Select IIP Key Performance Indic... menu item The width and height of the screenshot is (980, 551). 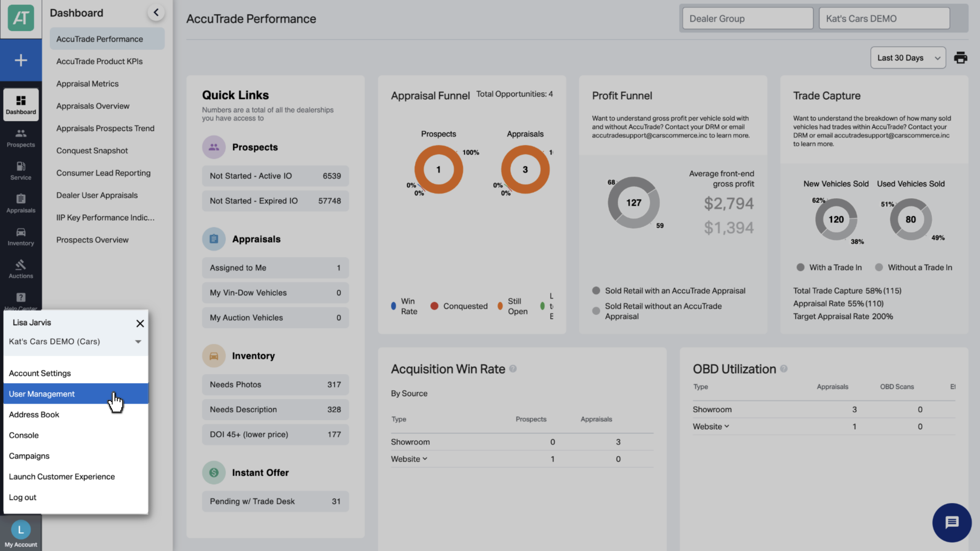point(107,217)
